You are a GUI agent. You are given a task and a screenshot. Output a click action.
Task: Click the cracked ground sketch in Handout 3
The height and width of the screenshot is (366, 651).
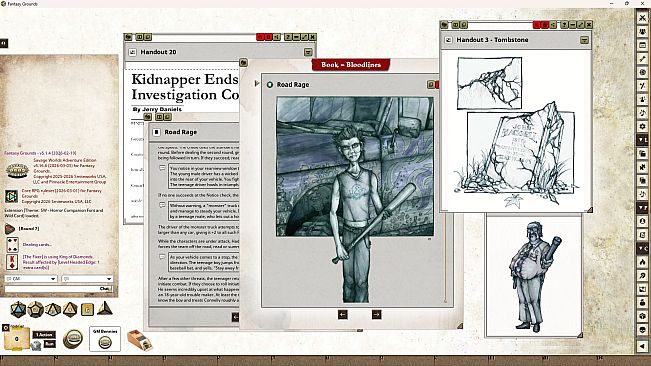pos(489,83)
